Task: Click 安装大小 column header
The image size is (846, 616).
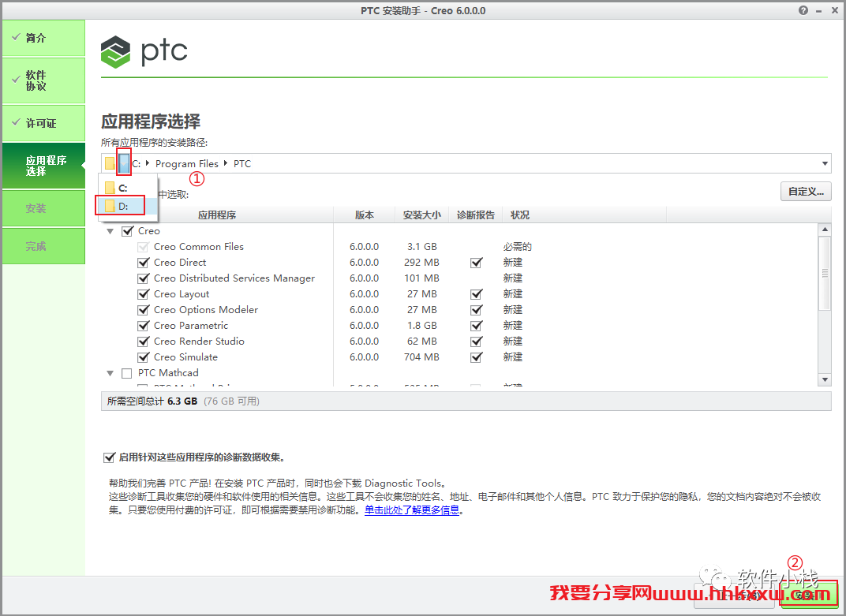Action: (x=422, y=215)
